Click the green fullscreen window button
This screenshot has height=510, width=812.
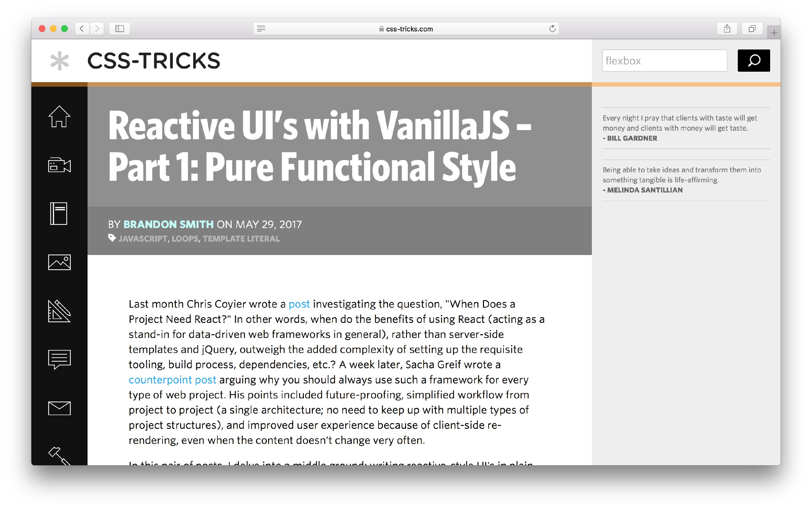(x=64, y=28)
